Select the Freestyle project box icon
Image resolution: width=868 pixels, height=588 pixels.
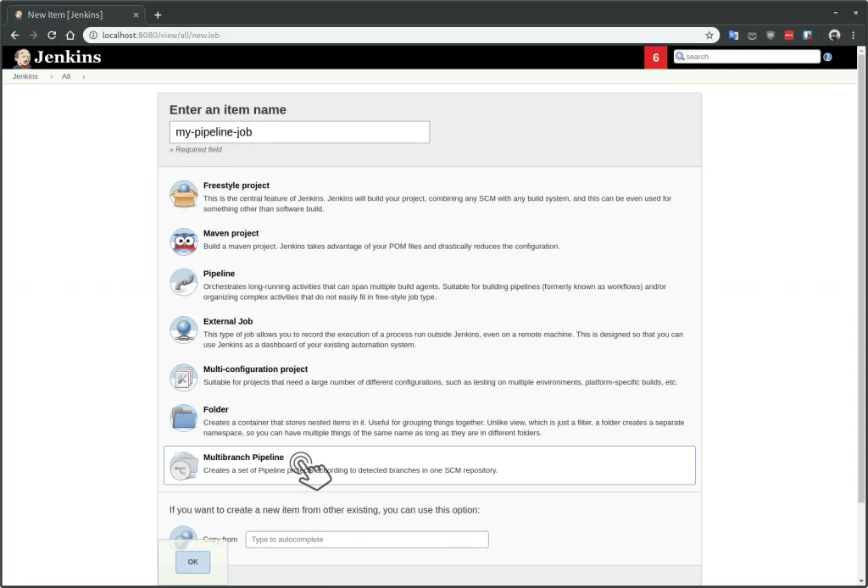[x=184, y=194]
